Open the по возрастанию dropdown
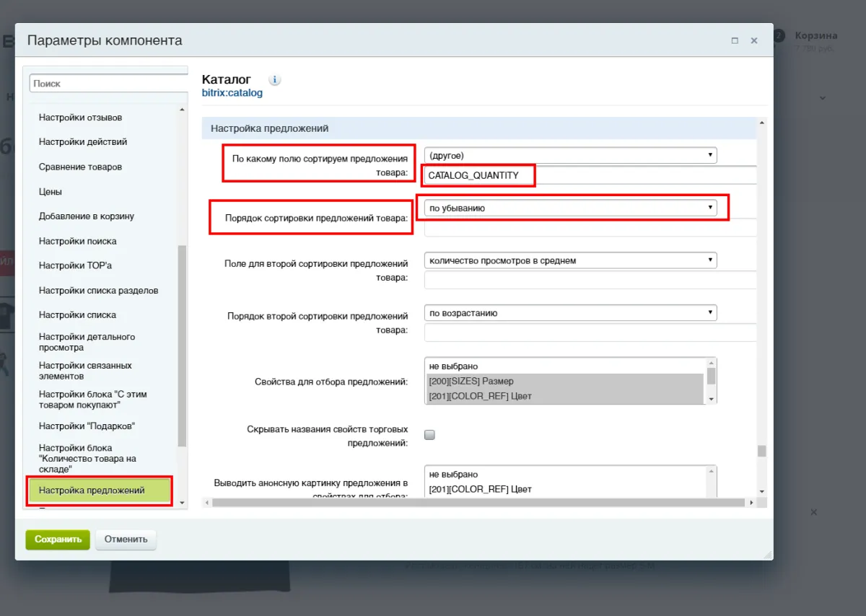Viewport: 866px width, 616px height. (570, 313)
